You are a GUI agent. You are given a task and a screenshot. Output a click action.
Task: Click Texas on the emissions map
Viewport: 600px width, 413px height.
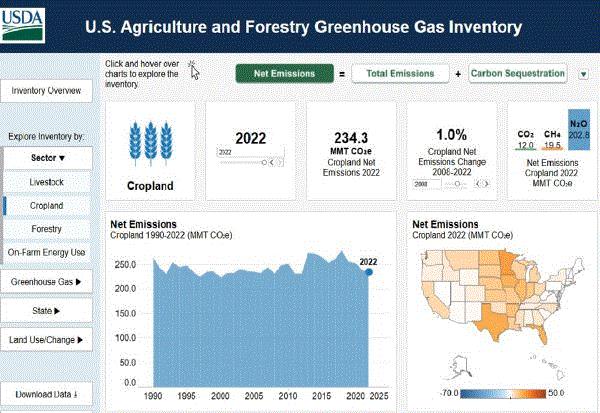click(494, 321)
